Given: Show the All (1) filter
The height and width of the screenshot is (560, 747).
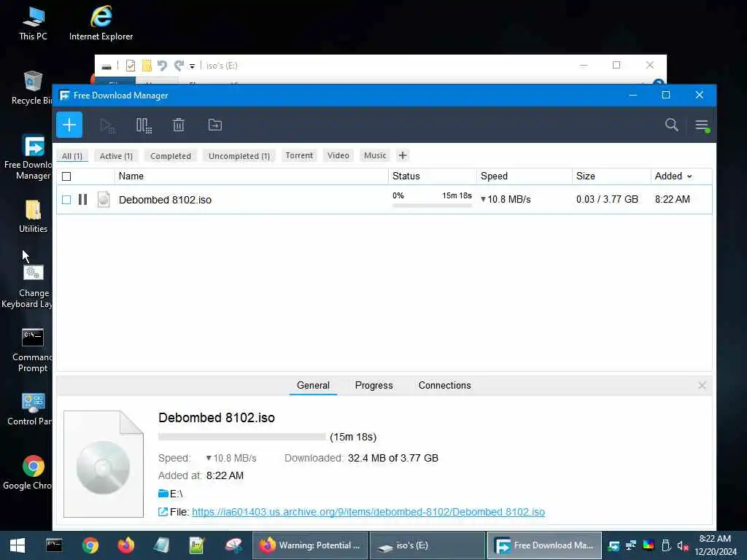Looking at the screenshot, I should 72,156.
